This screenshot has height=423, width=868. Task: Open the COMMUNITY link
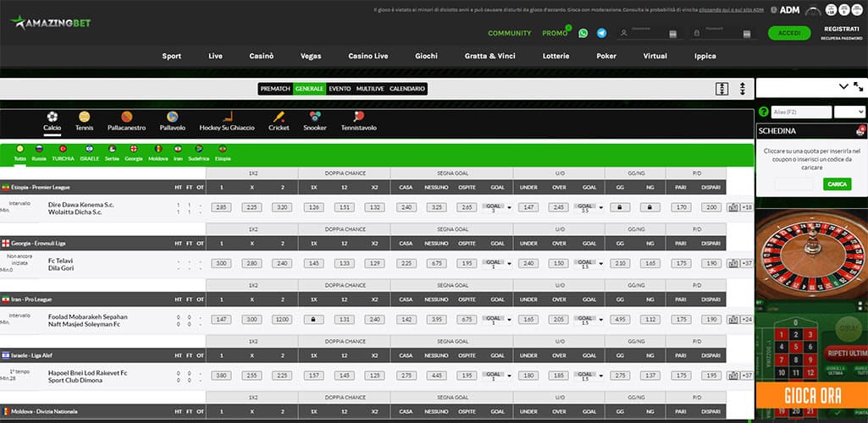click(x=509, y=33)
